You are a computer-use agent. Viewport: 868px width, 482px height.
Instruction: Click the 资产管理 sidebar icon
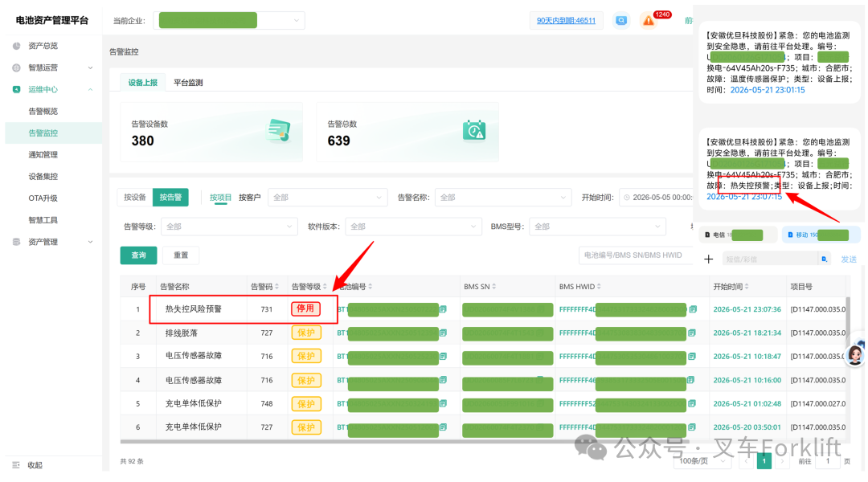click(x=17, y=242)
